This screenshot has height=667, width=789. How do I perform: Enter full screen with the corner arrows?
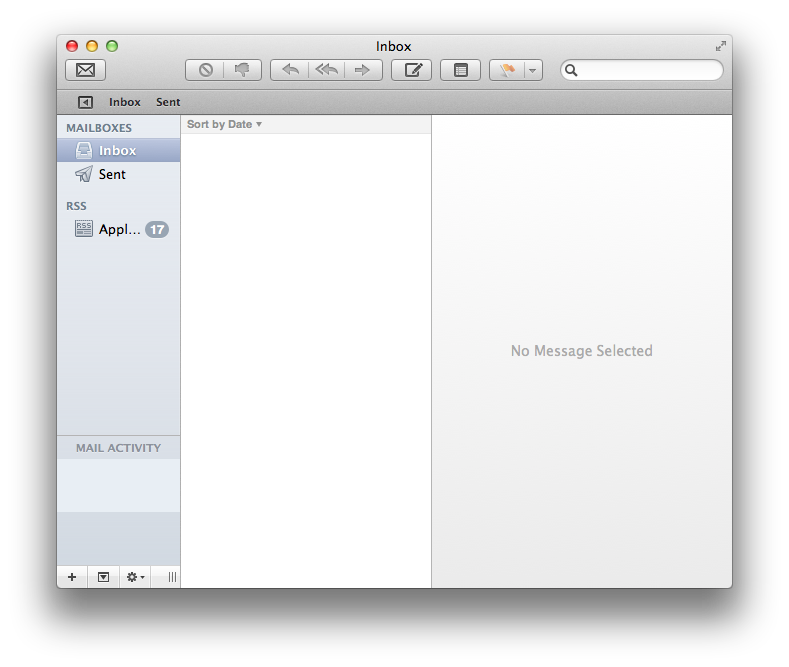[720, 46]
